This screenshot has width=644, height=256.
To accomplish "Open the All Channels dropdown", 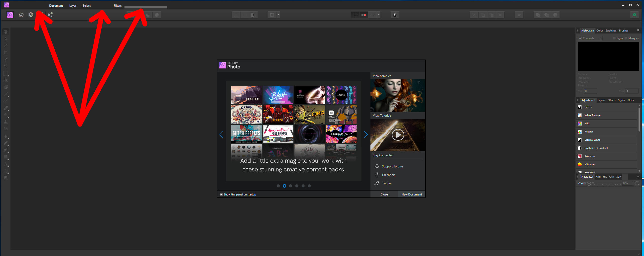I will tap(590, 38).
